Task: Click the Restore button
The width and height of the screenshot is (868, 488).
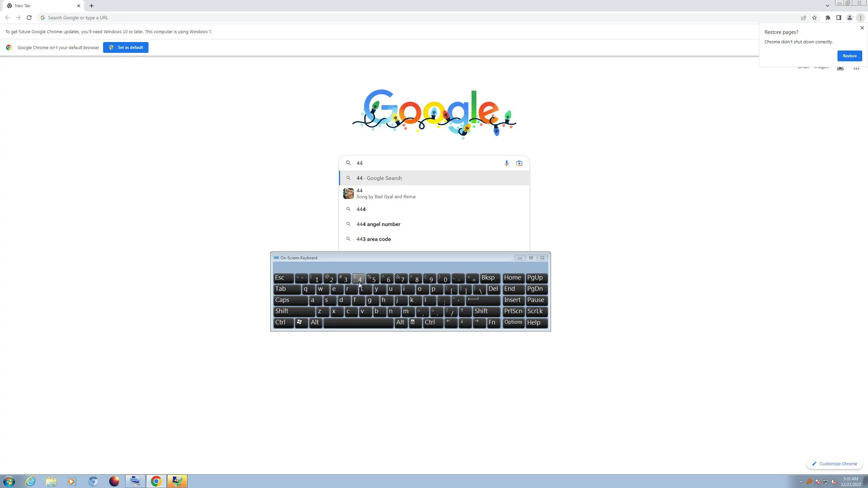Action: 849,56
